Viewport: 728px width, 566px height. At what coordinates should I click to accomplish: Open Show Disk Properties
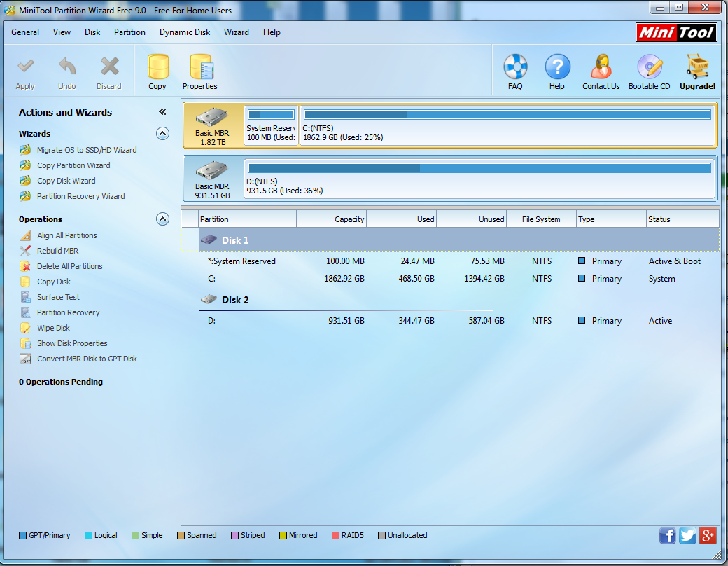pyautogui.click(x=72, y=343)
